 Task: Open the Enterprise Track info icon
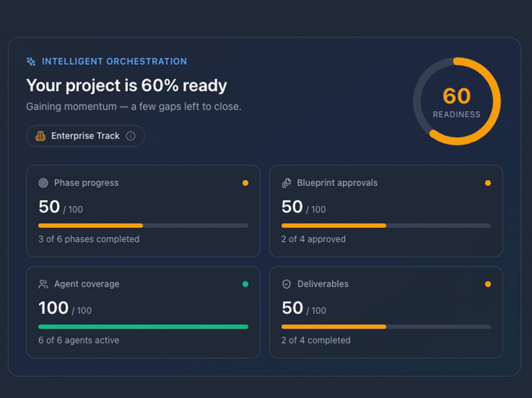[130, 136]
